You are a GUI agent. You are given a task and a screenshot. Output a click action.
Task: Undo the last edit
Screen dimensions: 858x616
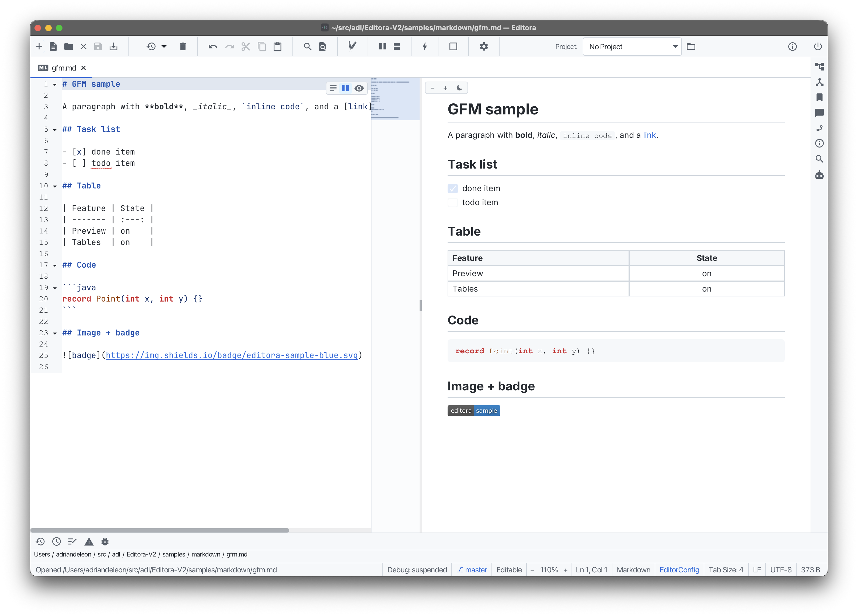point(213,47)
